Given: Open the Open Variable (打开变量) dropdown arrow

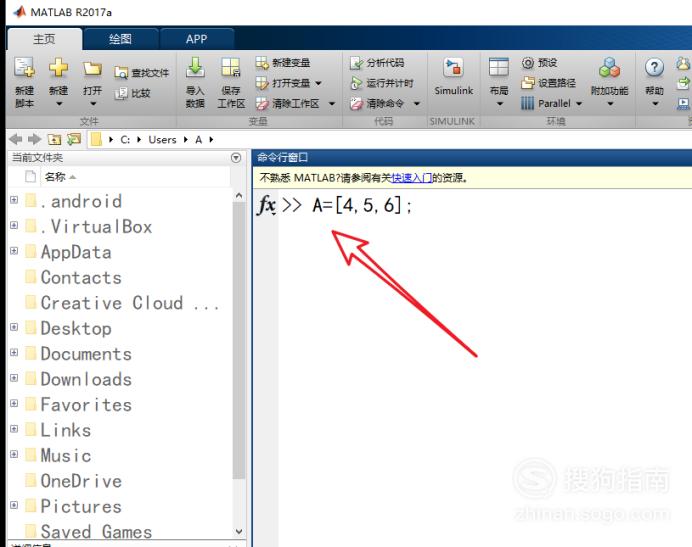Looking at the screenshot, I should [x=318, y=83].
